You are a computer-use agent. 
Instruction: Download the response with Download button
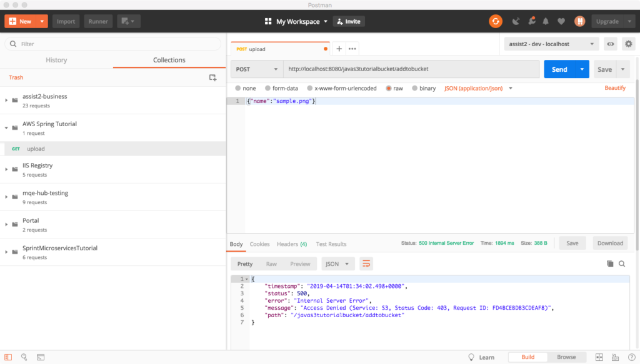click(x=610, y=243)
